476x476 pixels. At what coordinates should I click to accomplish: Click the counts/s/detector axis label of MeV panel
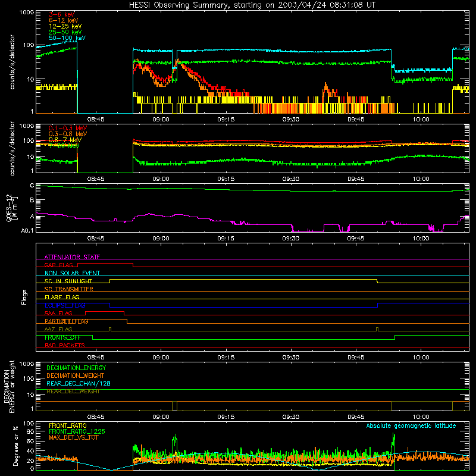[12, 148]
